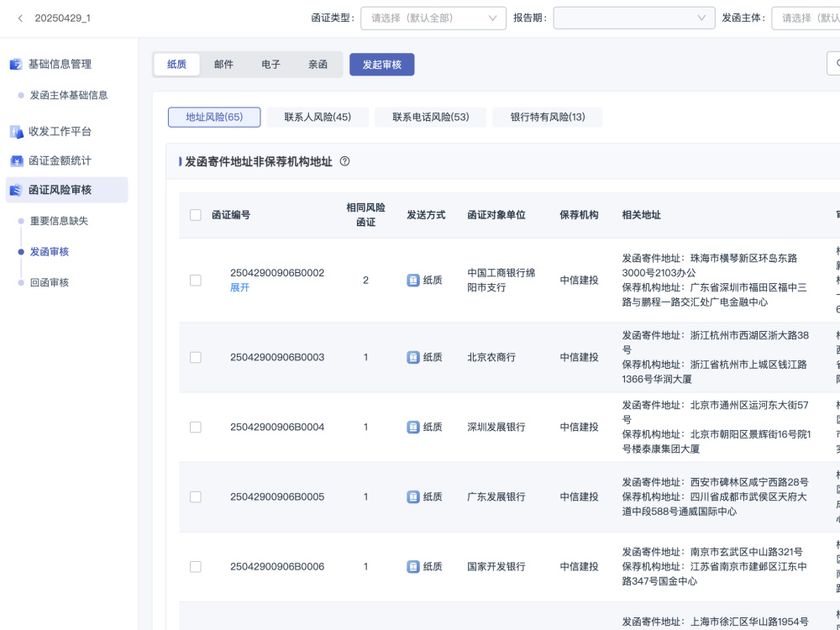
Task: Click 相同风险函证 column header
Action: point(366,215)
